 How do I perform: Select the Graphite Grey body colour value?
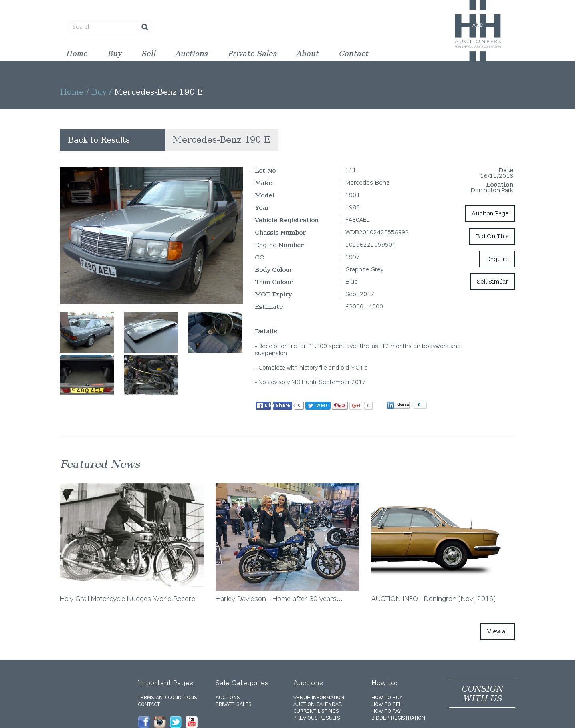(x=364, y=269)
